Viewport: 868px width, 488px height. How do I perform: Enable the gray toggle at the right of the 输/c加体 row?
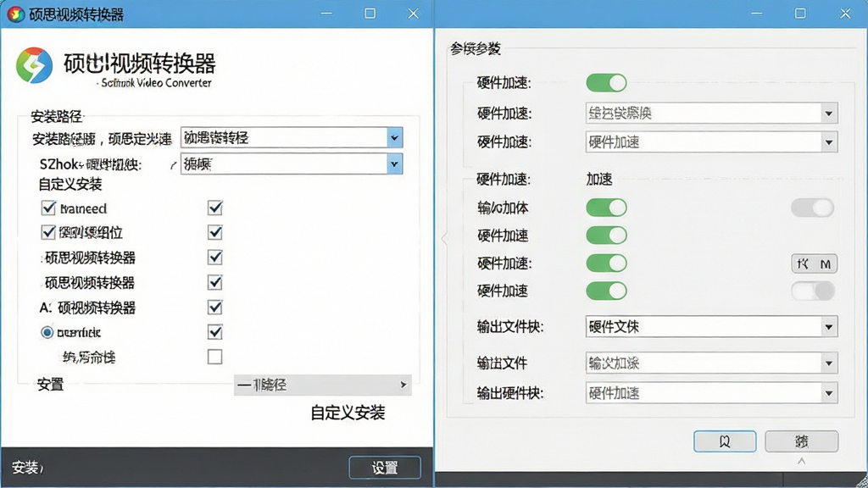pos(812,208)
